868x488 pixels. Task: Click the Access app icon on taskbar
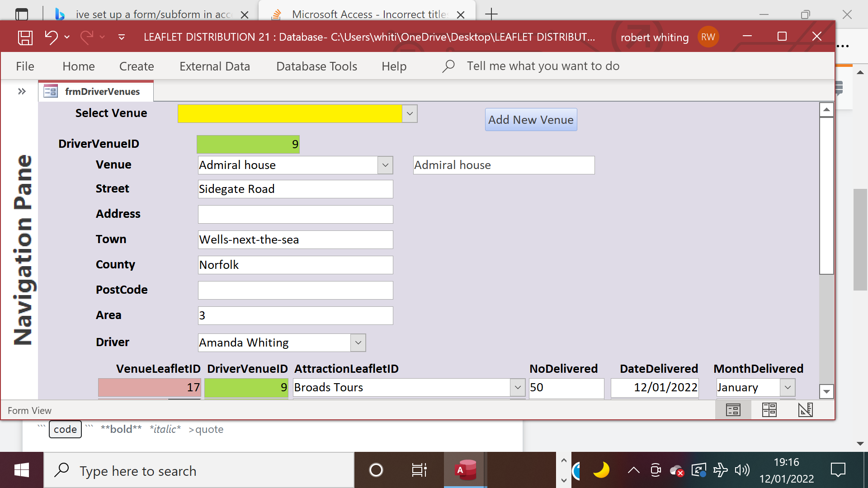point(466,470)
